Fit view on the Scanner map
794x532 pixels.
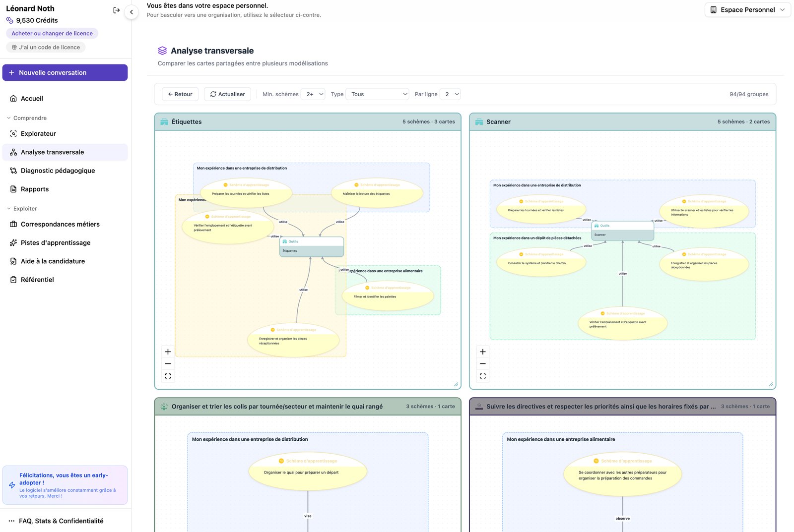(x=483, y=376)
